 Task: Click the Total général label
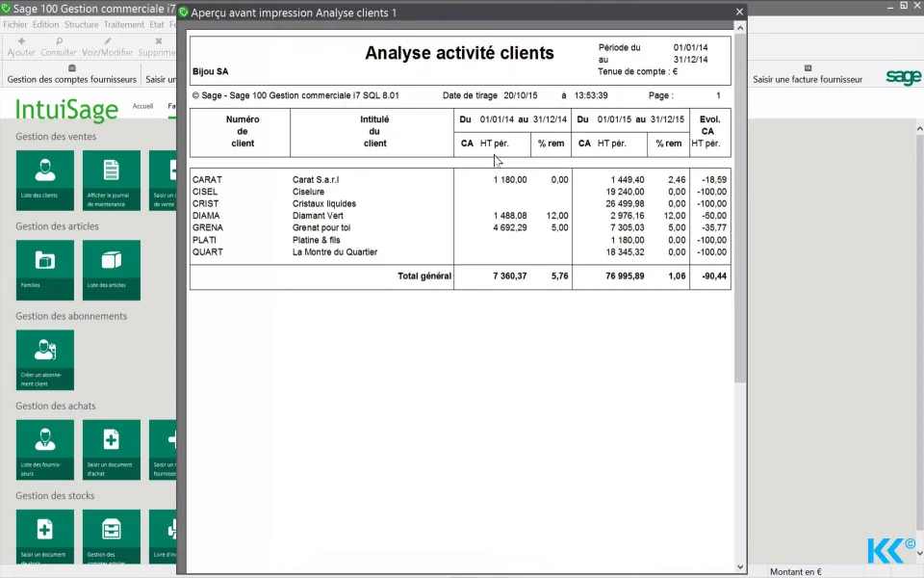[x=424, y=276]
